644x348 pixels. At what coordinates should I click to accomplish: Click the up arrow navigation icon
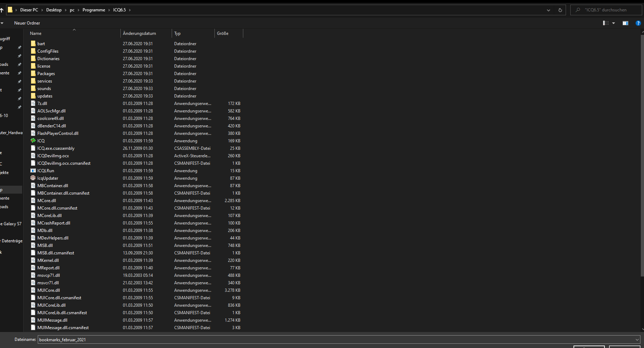2,10
